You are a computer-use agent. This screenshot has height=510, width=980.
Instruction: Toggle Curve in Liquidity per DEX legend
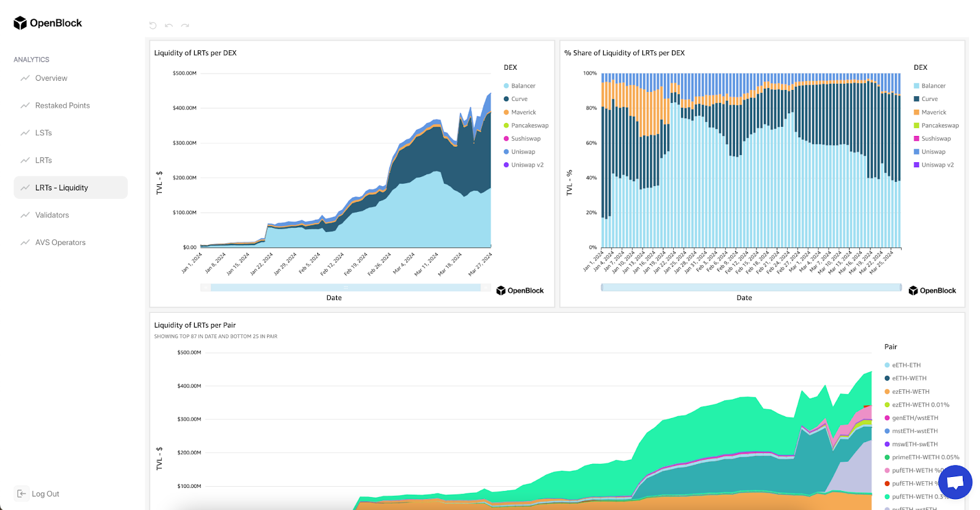(x=516, y=99)
